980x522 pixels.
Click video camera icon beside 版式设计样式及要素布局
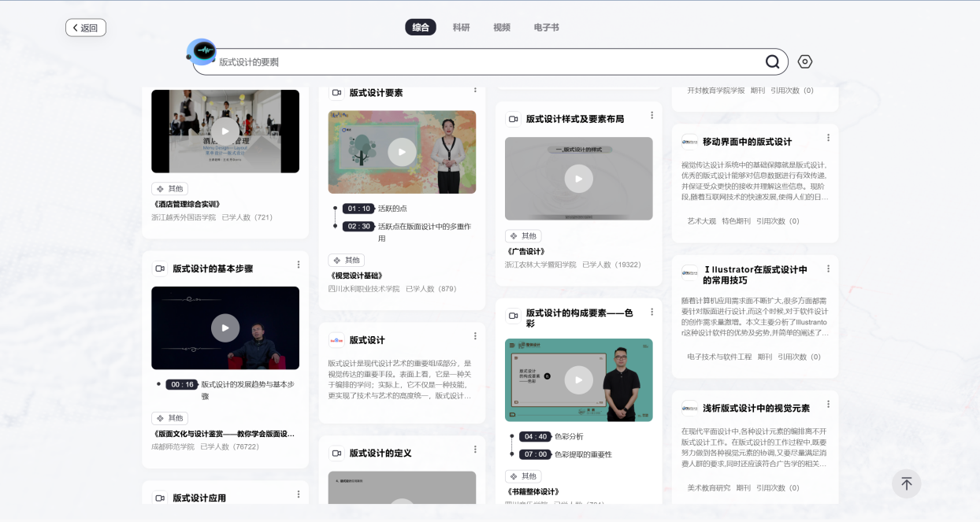pyautogui.click(x=513, y=119)
